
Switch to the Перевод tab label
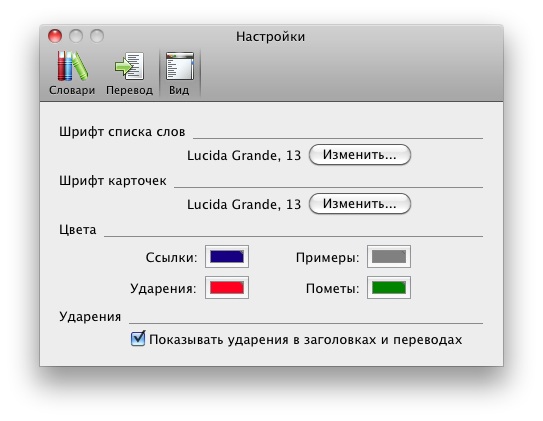129,90
